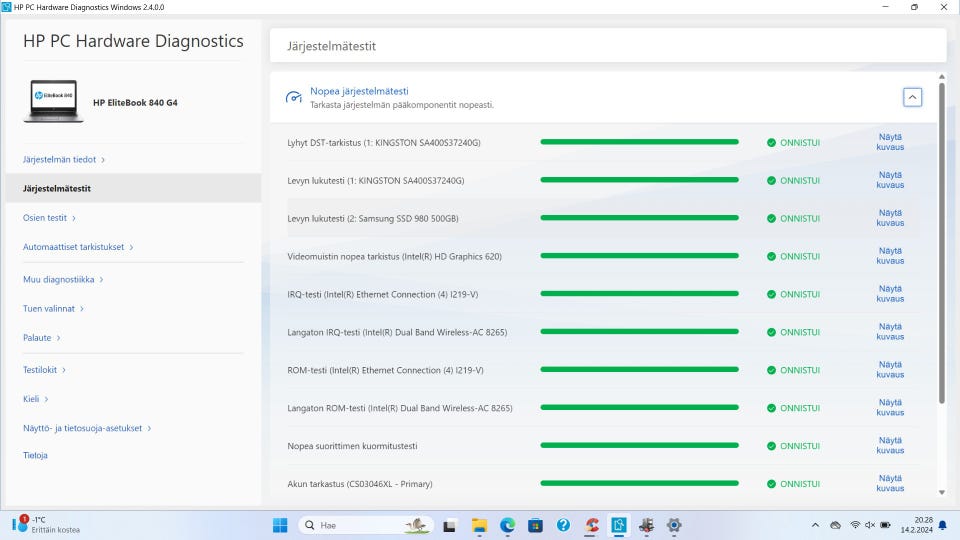Viewport: 960px width, 540px height.
Task: Click green check icon for Nopea suorittimen kuormitustesti
Action: tap(771, 446)
